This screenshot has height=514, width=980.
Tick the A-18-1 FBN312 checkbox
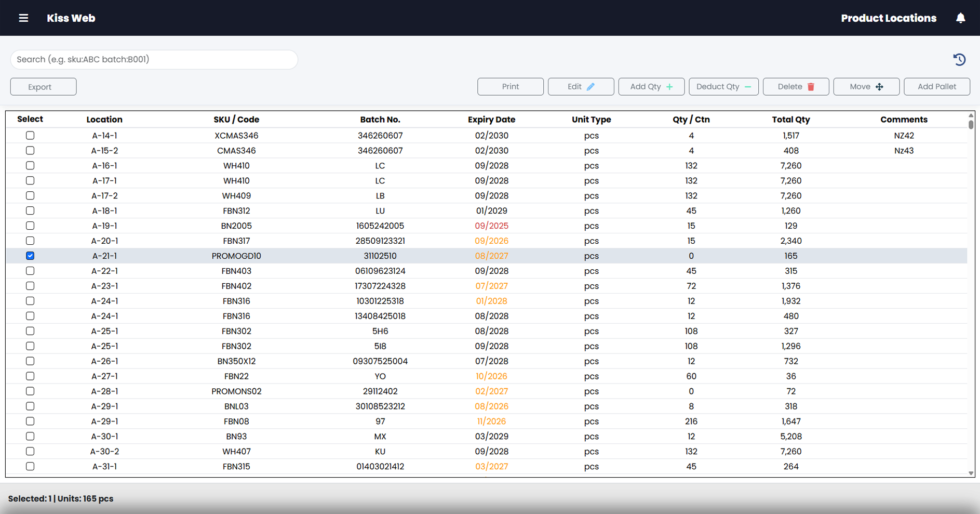(30, 211)
